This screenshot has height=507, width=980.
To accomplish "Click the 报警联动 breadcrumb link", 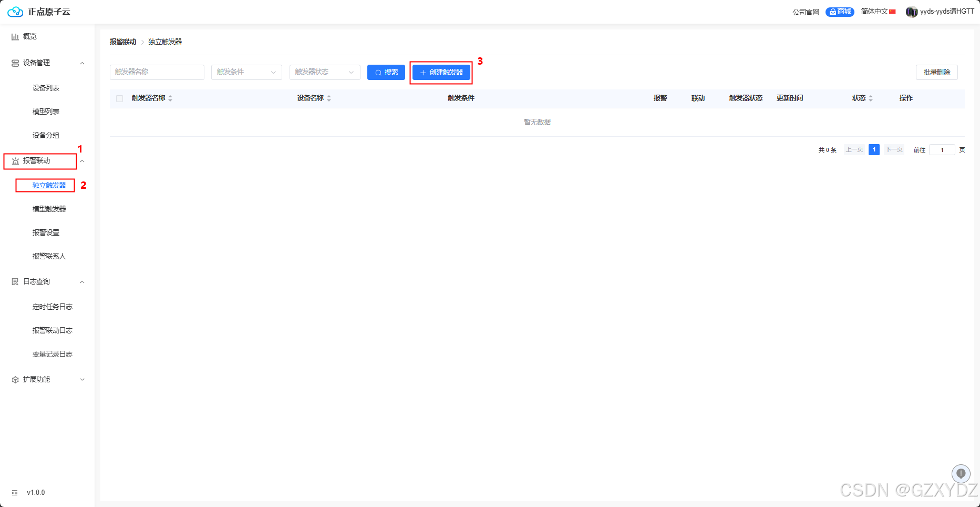I will click(x=123, y=42).
